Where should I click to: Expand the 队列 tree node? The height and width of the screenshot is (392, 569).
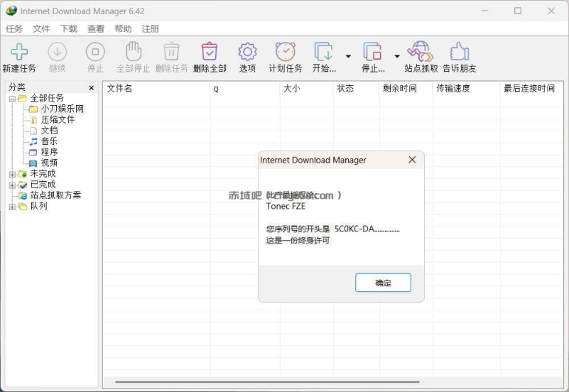12,207
